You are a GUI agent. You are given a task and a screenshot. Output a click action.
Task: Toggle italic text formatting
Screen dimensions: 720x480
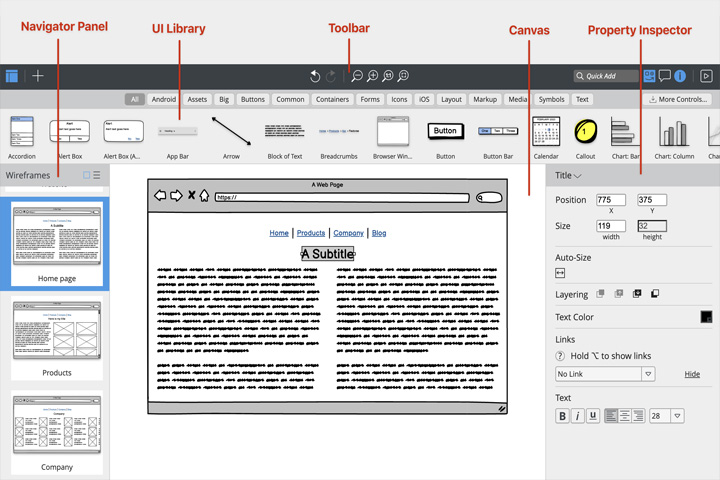577,416
